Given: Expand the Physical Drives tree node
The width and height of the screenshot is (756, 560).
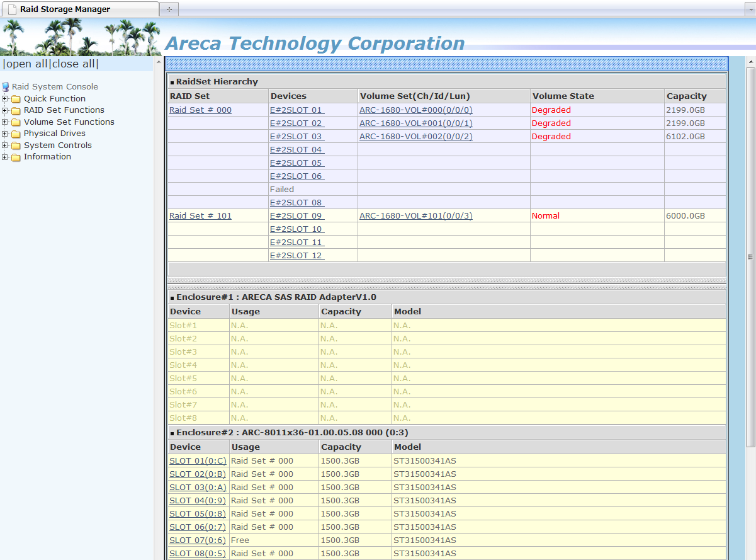Looking at the screenshot, I should [5, 134].
